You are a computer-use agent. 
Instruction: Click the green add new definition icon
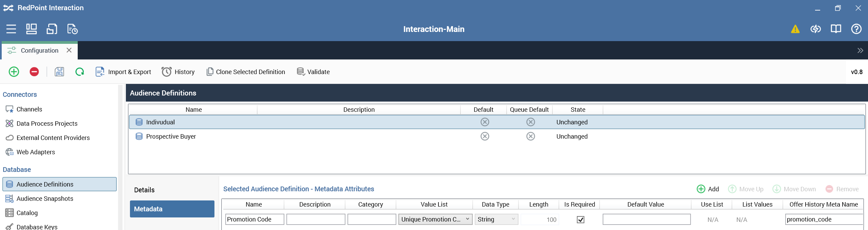[x=14, y=72]
